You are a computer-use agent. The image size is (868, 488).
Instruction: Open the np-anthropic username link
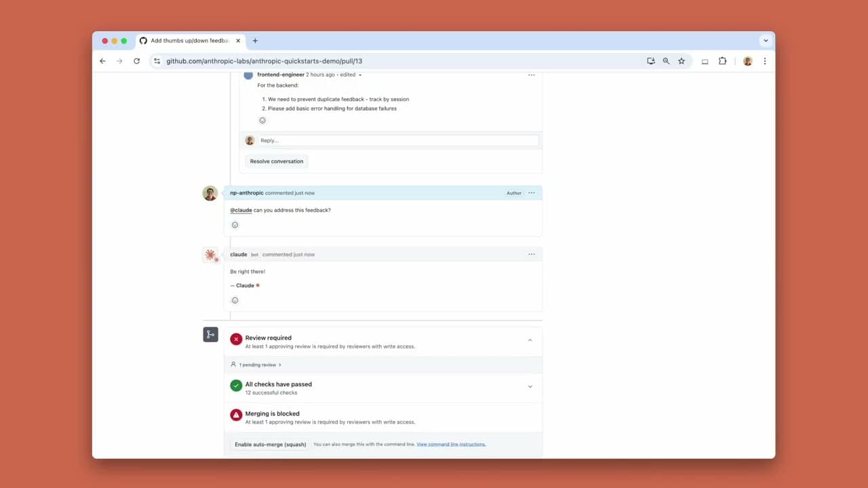click(247, 193)
